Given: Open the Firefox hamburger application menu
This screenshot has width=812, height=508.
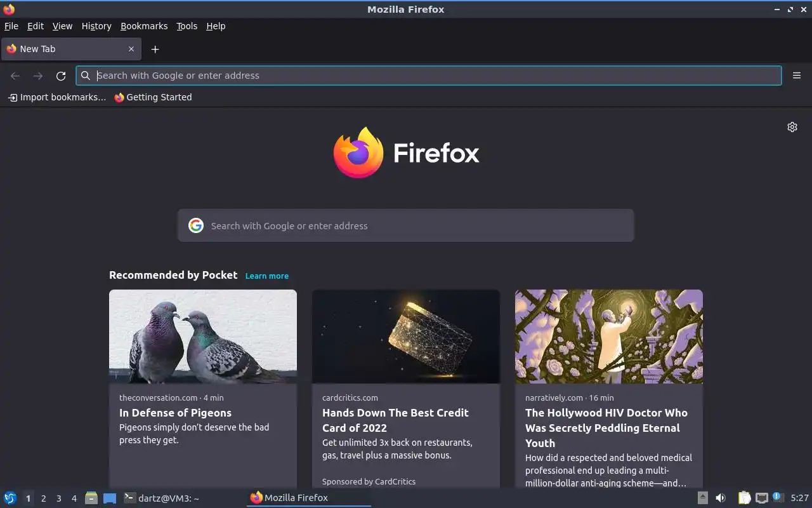Looking at the screenshot, I should (797, 76).
